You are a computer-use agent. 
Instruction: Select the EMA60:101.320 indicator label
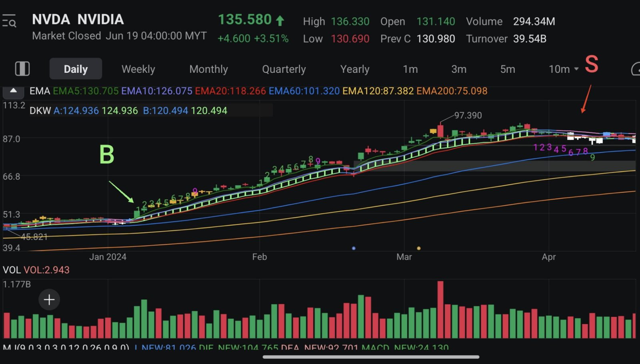pyautogui.click(x=304, y=91)
